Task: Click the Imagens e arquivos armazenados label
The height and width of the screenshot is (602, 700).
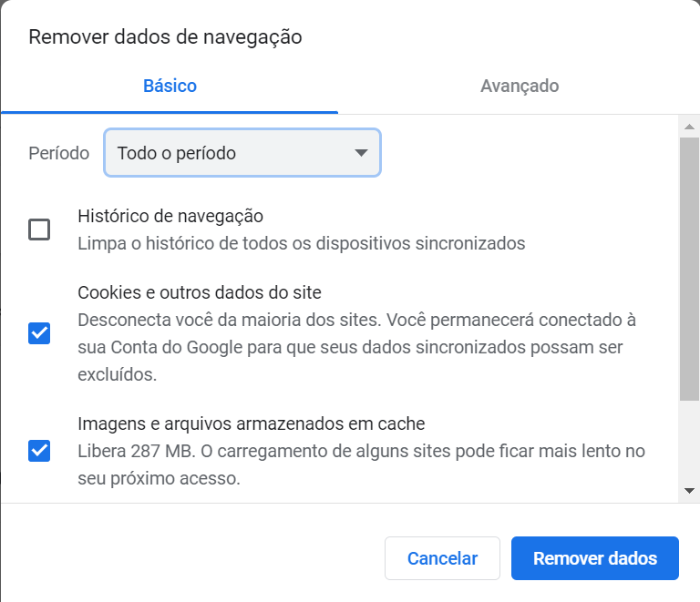Action: 252,423
